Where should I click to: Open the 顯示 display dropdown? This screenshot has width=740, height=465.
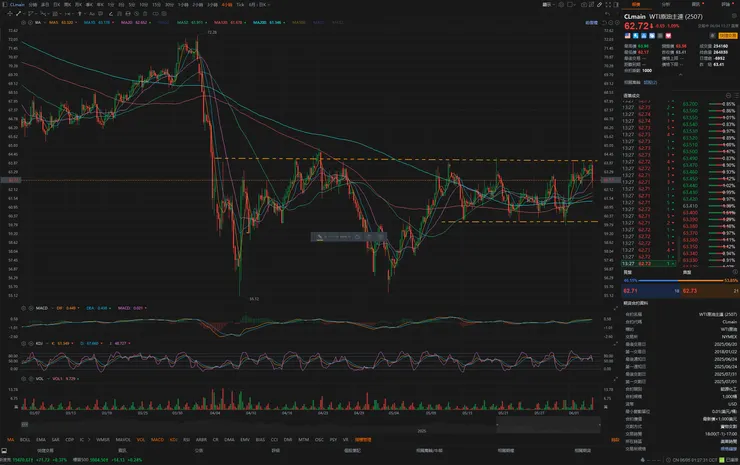[548, 4]
